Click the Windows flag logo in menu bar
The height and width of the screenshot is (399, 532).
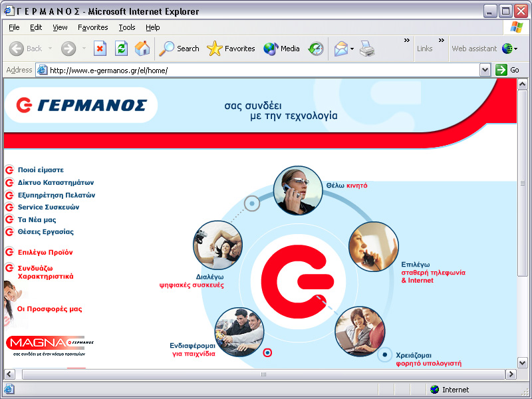516,27
